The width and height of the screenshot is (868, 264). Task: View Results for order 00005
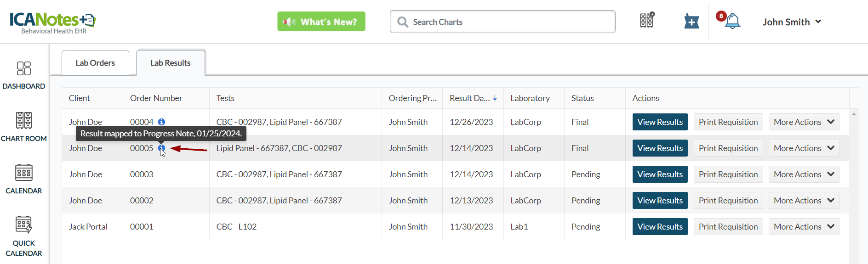(x=660, y=148)
